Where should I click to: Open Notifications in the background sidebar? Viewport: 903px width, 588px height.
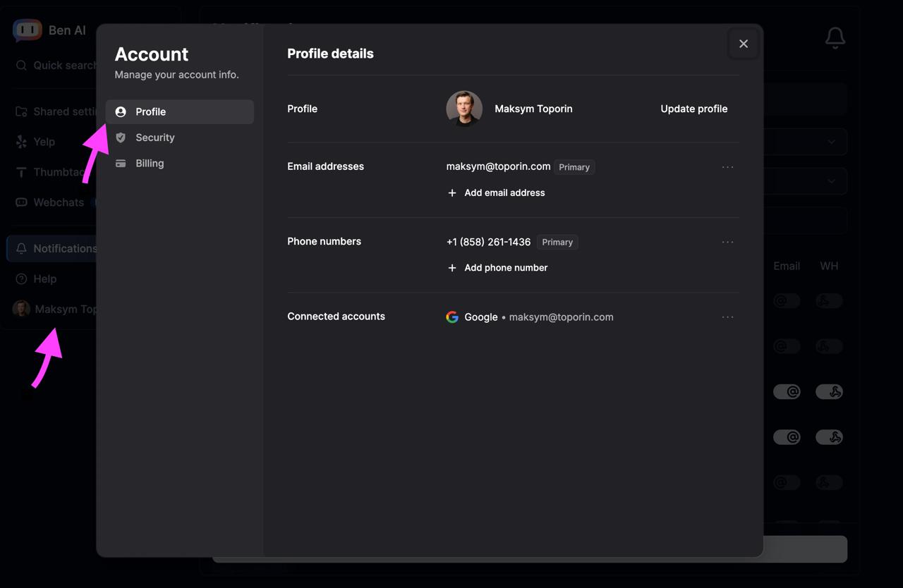(x=52, y=248)
